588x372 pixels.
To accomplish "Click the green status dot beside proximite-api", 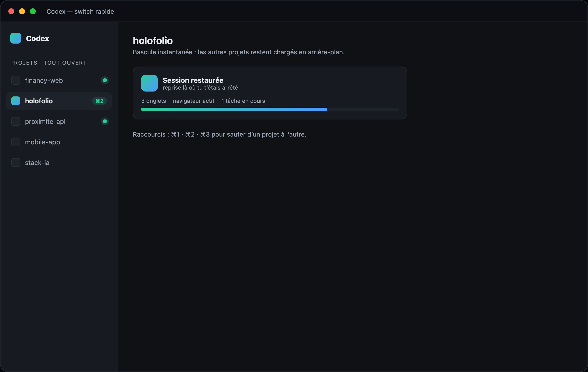I will pos(105,121).
